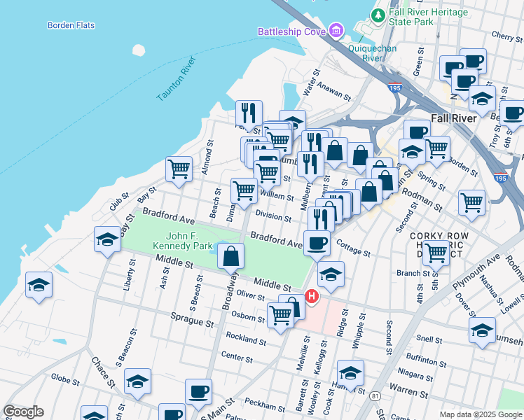Select restaurant pin near the waterfront top
Viewport: 524px width, 420px height.
[249, 115]
